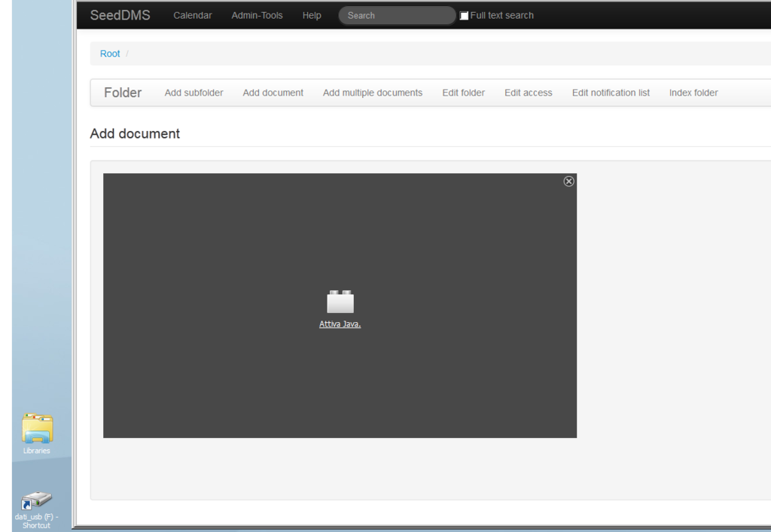Open the Calendar menu
The width and height of the screenshot is (771, 532).
click(x=193, y=16)
